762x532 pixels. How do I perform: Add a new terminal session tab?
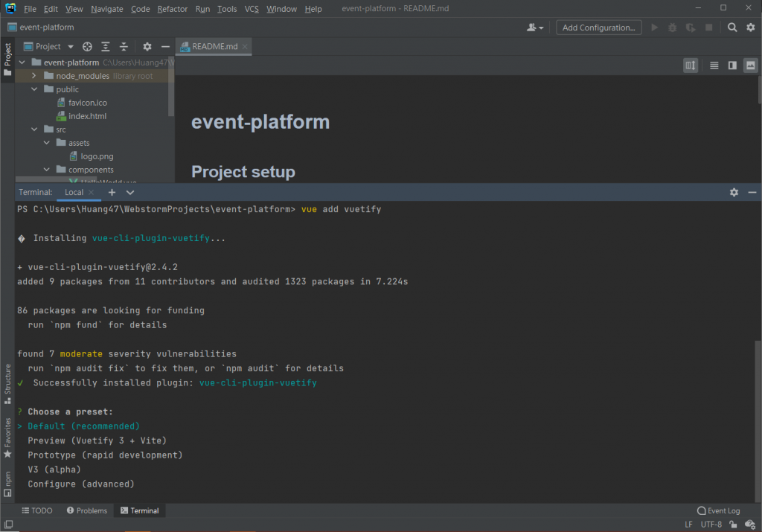(112, 193)
